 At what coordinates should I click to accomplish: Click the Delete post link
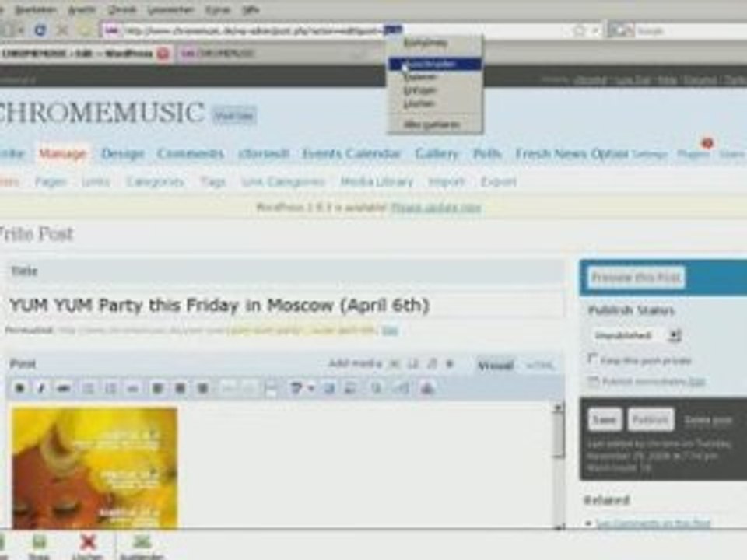pos(707,420)
